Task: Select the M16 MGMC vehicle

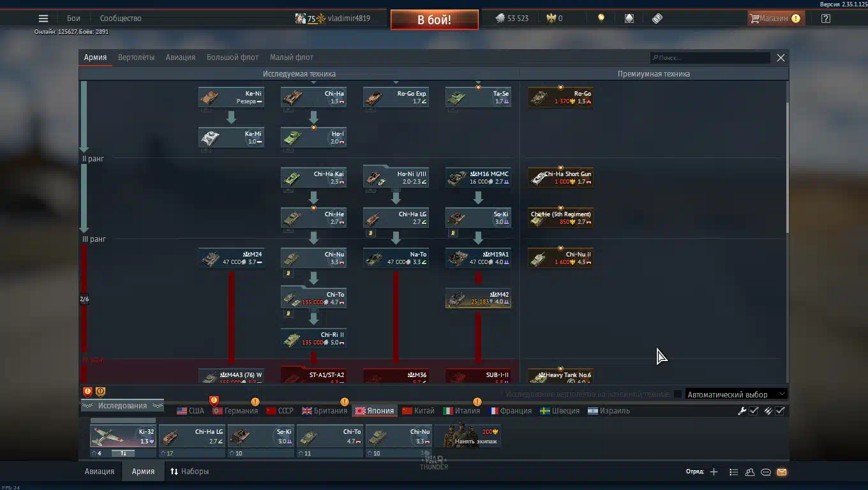Action: click(x=478, y=178)
